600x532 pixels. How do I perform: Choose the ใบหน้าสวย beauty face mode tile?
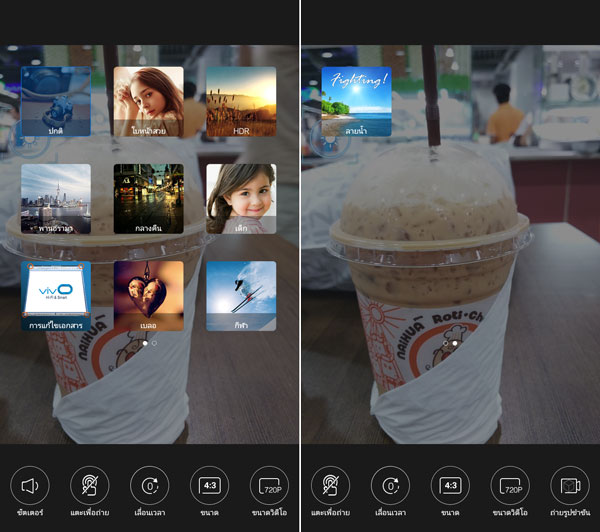coord(148,101)
